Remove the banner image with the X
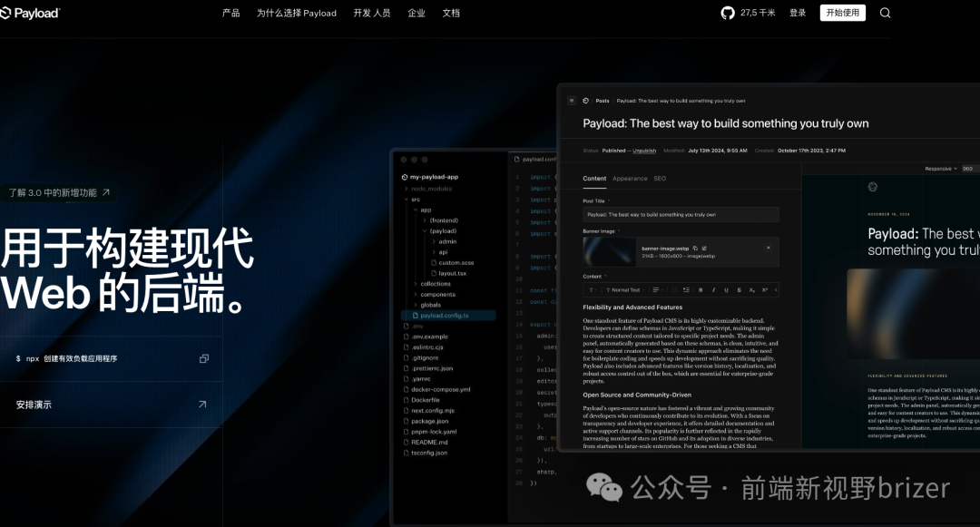Viewport: 980px width, 527px height. pos(769,248)
